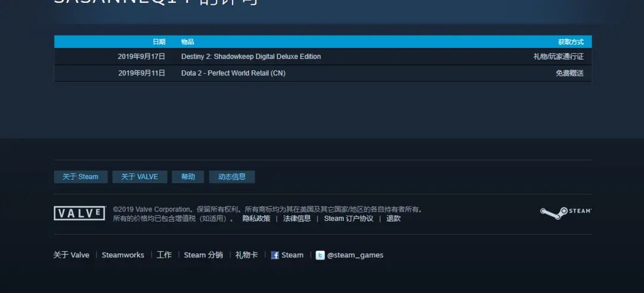Click the 礼物/玩家通行证 cell
Image resolution: width=644 pixels, height=293 pixels.
558,57
